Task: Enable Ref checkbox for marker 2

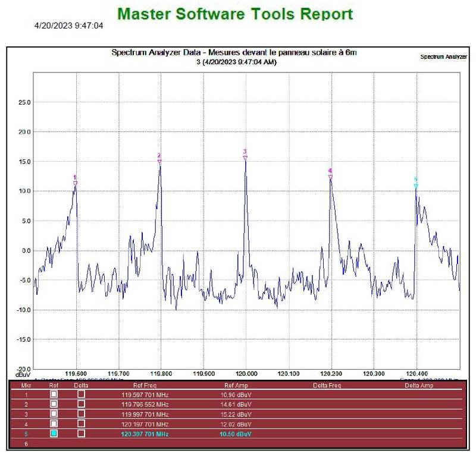Action: pos(54,404)
